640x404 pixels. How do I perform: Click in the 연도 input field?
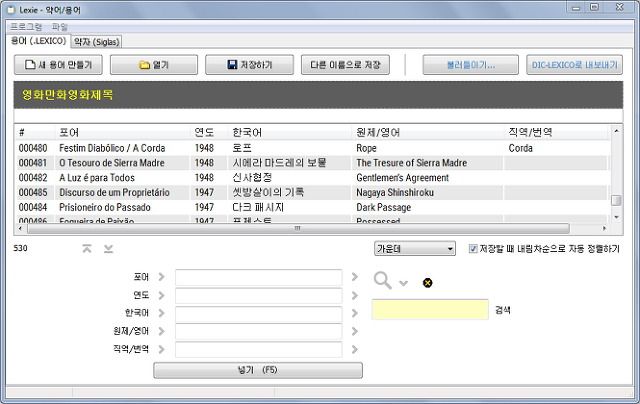click(258, 295)
